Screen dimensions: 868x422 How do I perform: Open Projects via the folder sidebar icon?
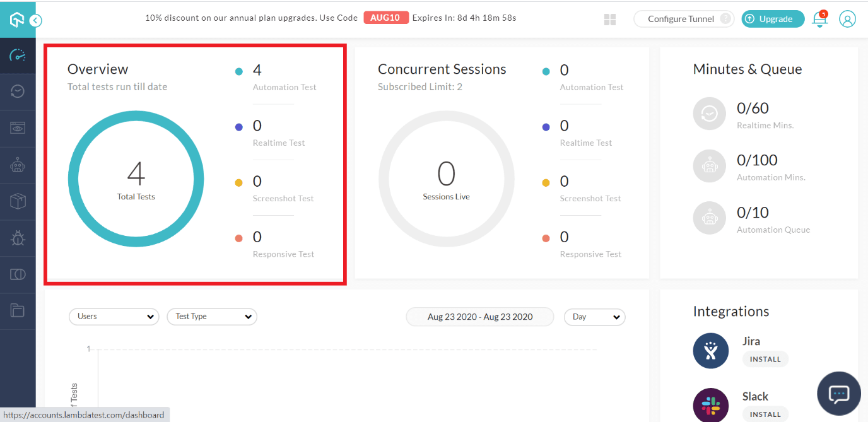coord(18,309)
